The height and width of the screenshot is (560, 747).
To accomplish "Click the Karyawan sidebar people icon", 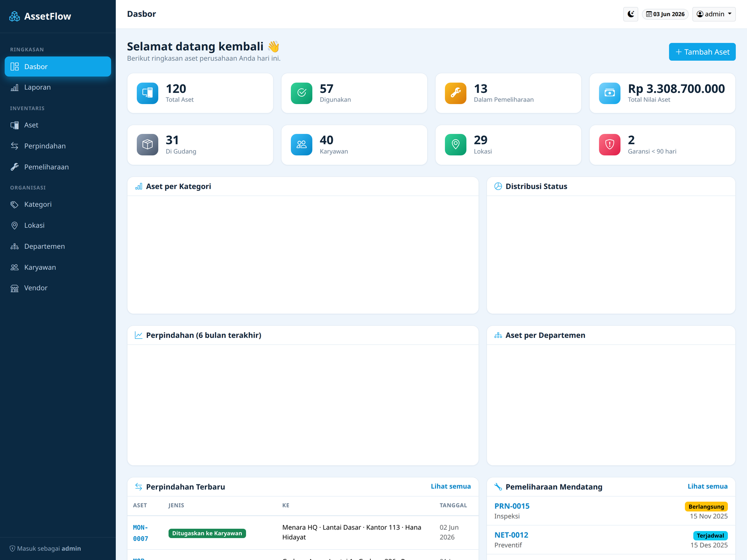I will (x=14, y=267).
